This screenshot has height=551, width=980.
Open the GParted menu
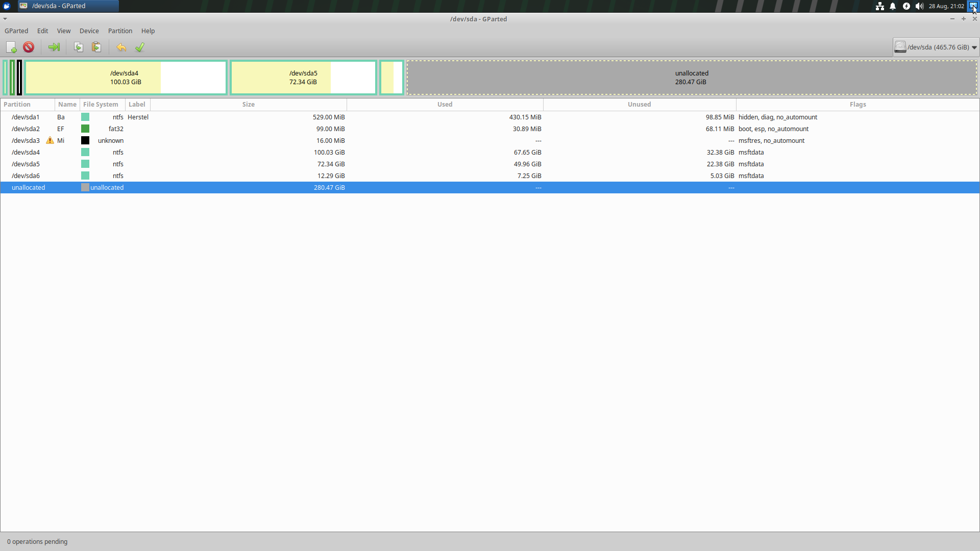click(x=16, y=31)
